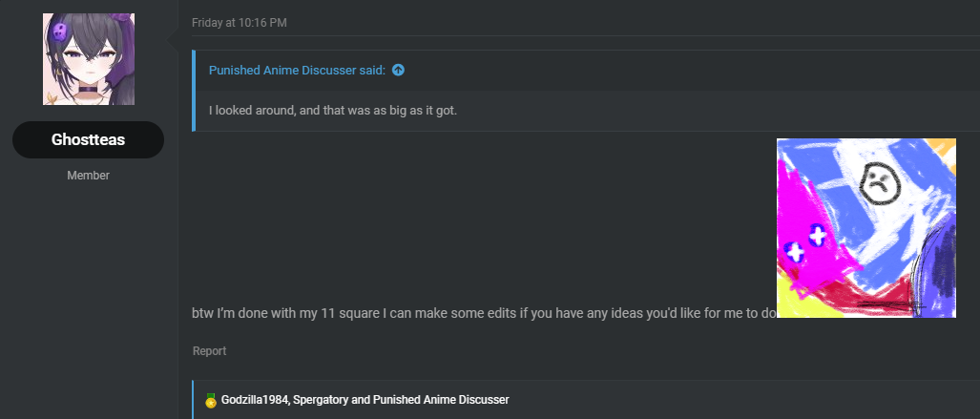Open the Ghostteas username profile
This screenshot has width=980, height=419.
coord(88,139)
